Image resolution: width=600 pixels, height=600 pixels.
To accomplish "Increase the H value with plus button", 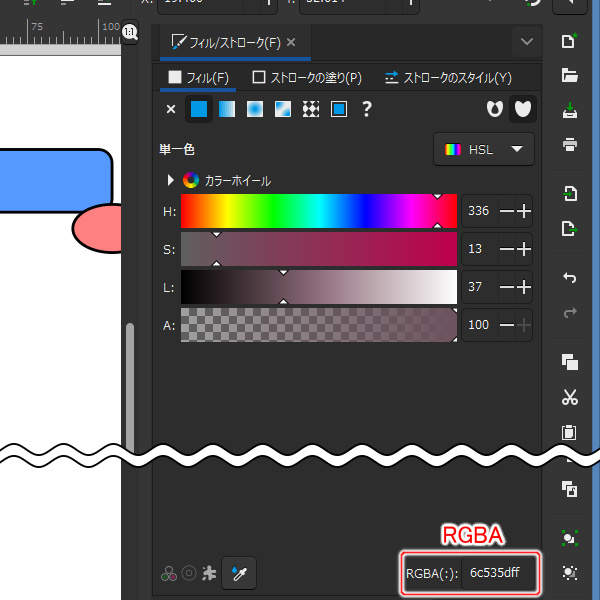I will [524, 211].
